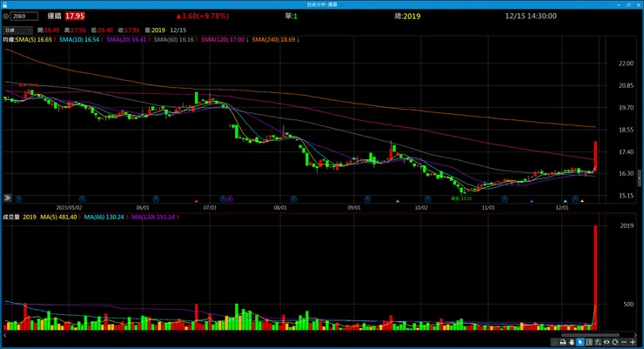The image size is (644, 349).
Task: Click the MA(66) 130.24 volume label
Action: [104, 218]
